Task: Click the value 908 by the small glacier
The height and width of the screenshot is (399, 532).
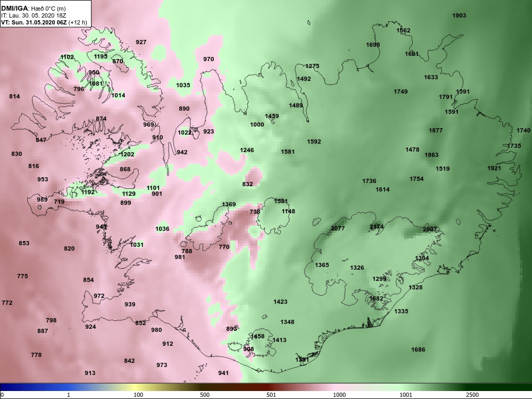Action: (x=248, y=349)
